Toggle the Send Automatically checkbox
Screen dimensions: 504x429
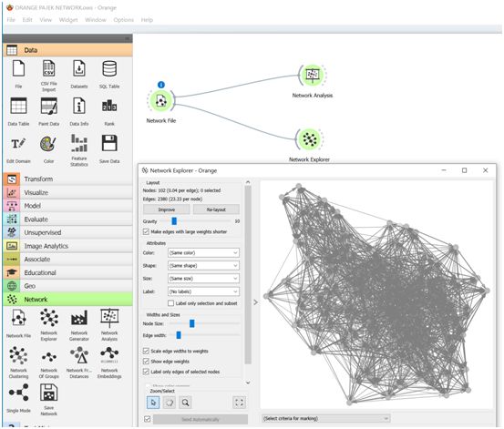pyautogui.click(x=148, y=419)
